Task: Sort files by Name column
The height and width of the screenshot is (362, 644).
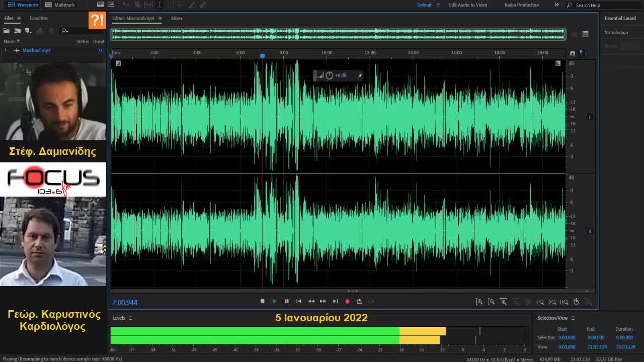Action: (11, 42)
